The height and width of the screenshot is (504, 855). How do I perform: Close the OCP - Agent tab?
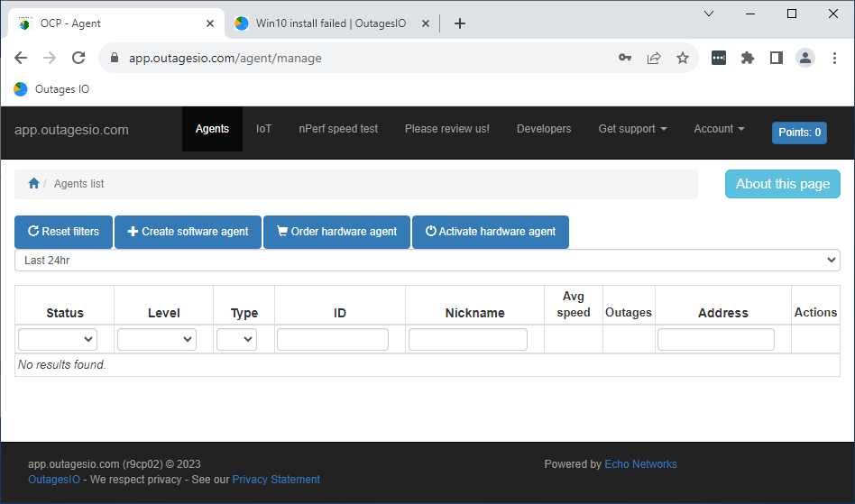210,23
